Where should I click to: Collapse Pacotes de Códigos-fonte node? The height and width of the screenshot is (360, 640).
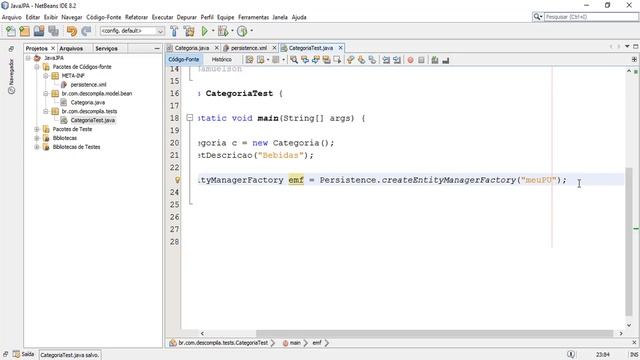(x=37, y=67)
